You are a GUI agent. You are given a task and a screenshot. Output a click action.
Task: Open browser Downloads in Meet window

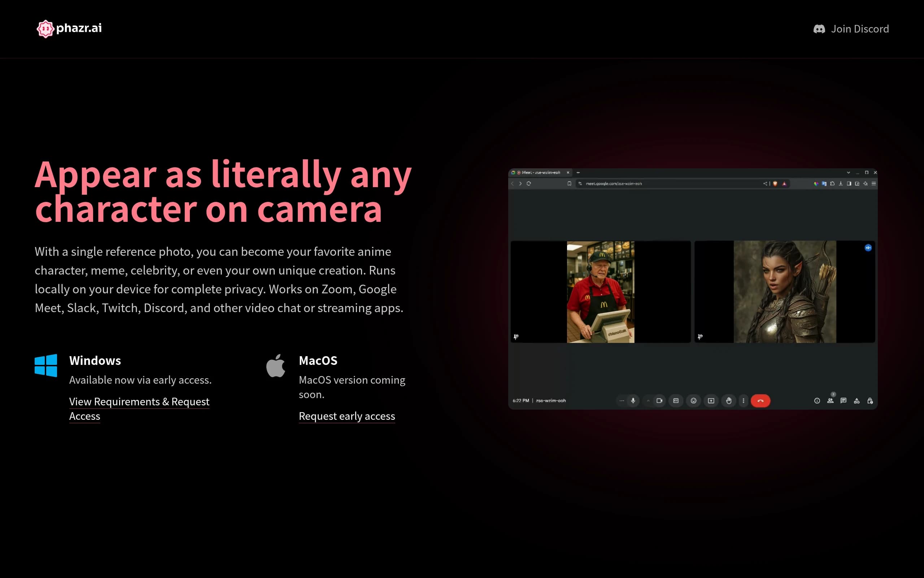pos(840,184)
